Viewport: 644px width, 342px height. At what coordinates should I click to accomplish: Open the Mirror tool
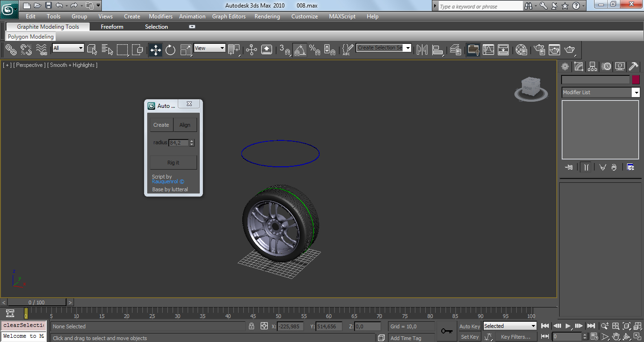pyautogui.click(x=421, y=49)
